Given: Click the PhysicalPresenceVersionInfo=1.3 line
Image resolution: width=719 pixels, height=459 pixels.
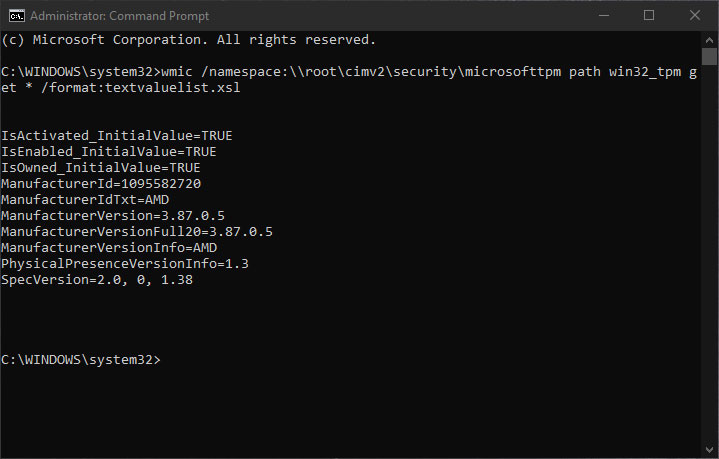Looking at the screenshot, I should click(x=125, y=264).
